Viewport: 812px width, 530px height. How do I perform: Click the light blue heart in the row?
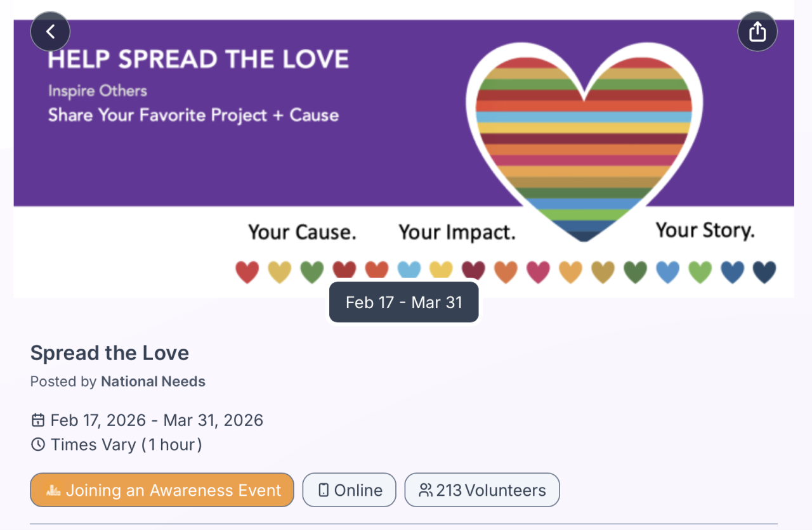coord(409,269)
